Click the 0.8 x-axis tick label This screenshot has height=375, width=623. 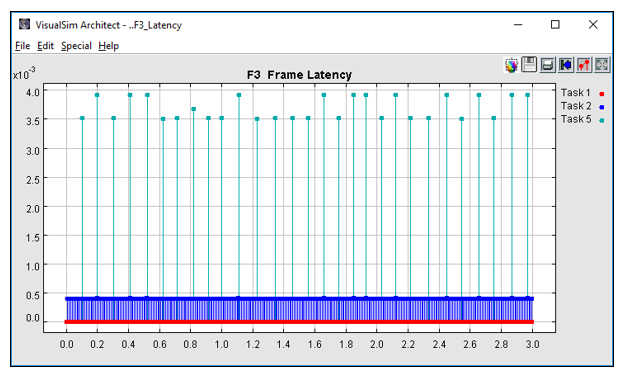pos(190,344)
